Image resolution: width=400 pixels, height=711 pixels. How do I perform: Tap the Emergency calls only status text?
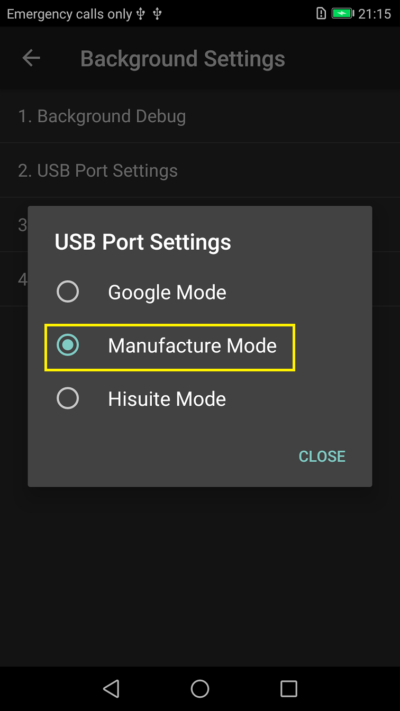pyautogui.click(x=69, y=14)
